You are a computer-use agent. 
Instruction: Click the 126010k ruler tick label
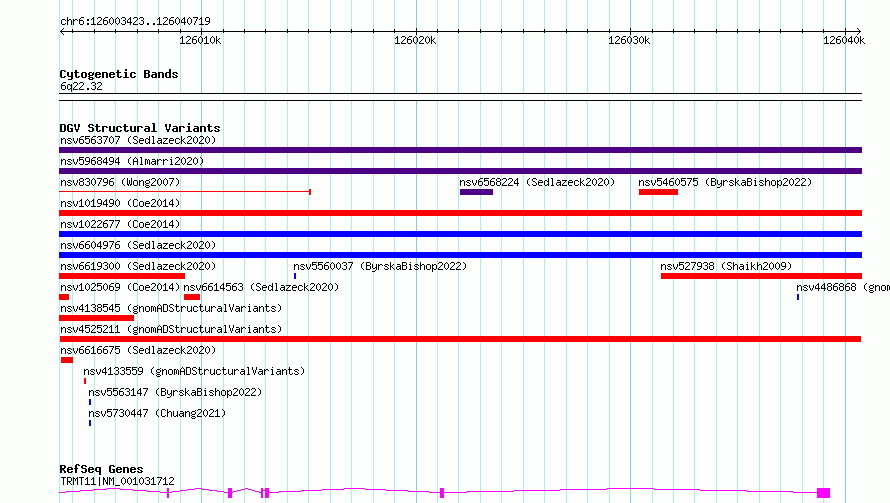pos(200,40)
